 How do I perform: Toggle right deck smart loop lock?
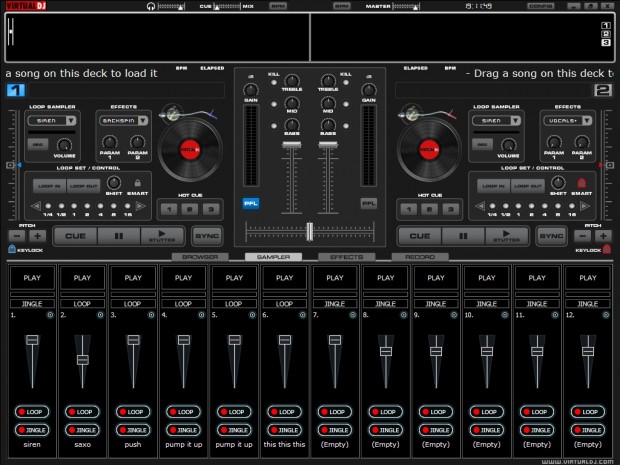click(581, 183)
